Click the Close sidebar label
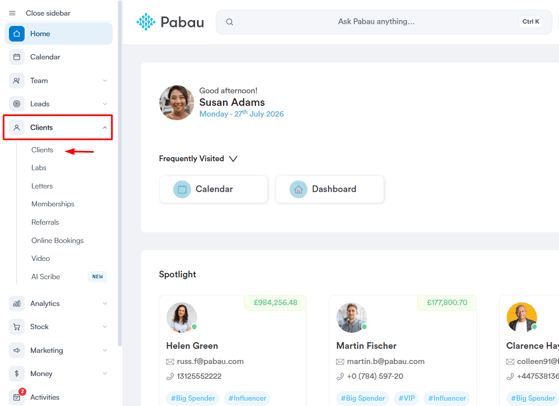 [x=48, y=13]
